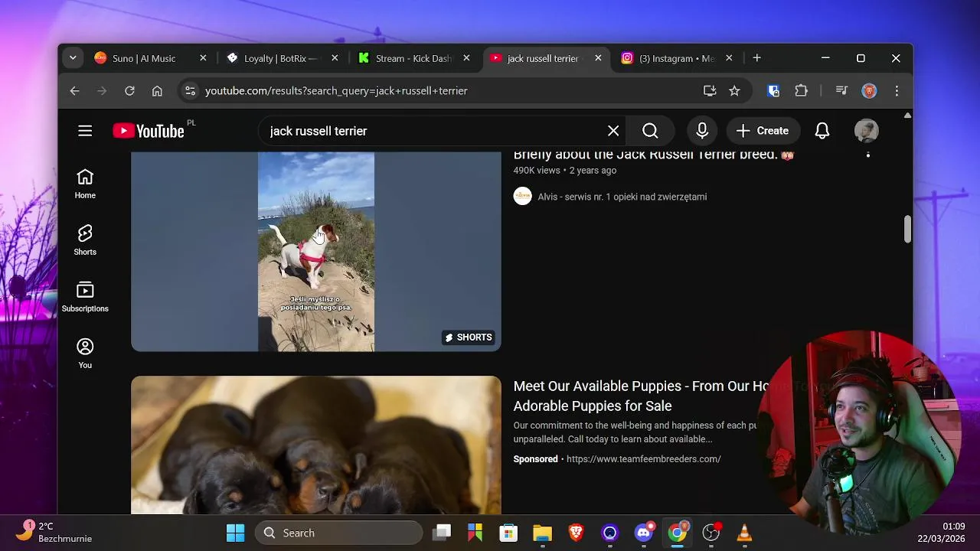Open the Chrome profile lion avatar
Viewport: 980px width, 551px height.
coord(869,90)
